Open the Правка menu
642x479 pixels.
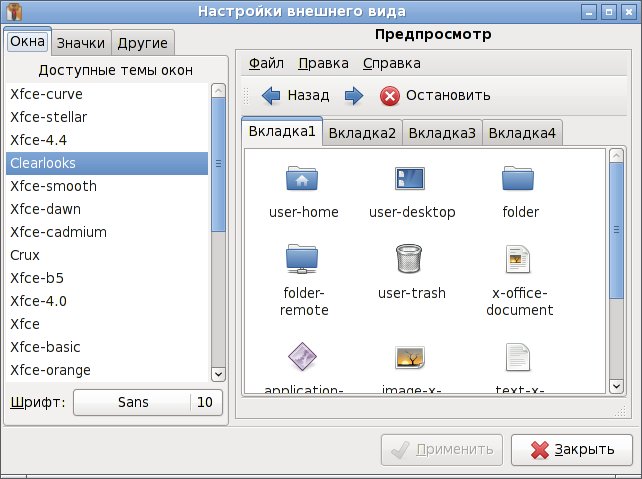pos(323,63)
